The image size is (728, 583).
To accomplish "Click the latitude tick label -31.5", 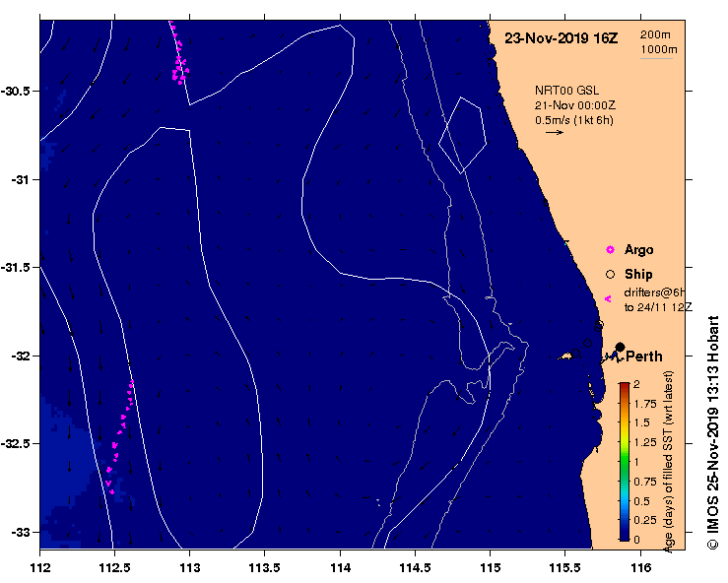I will (16, 267).
